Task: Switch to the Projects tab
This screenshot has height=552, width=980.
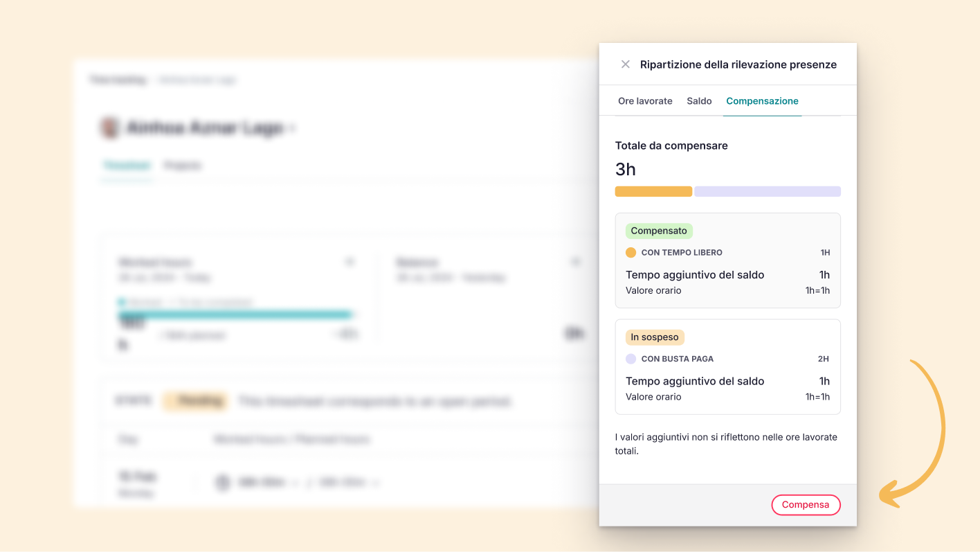Action: [182, 166]
